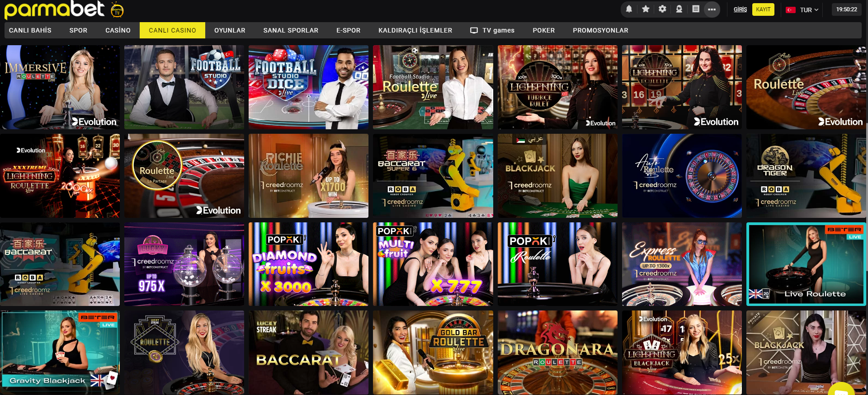The width and height of the screenshot is (868, 395).
Task: Open the OYUNLAR menu item
Action: [x=230, y=30]
